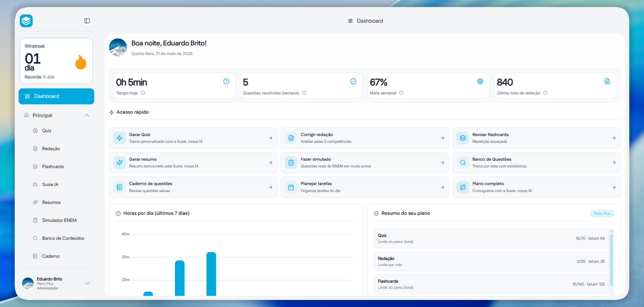Click the Dashboard icon in top header
644x307 pixels.
click(350, 21)
